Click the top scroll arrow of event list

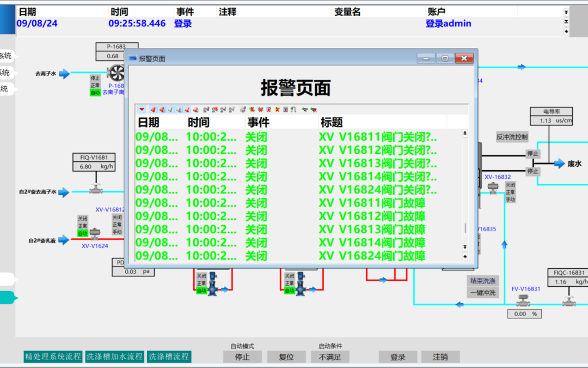(x=566, y=13)
